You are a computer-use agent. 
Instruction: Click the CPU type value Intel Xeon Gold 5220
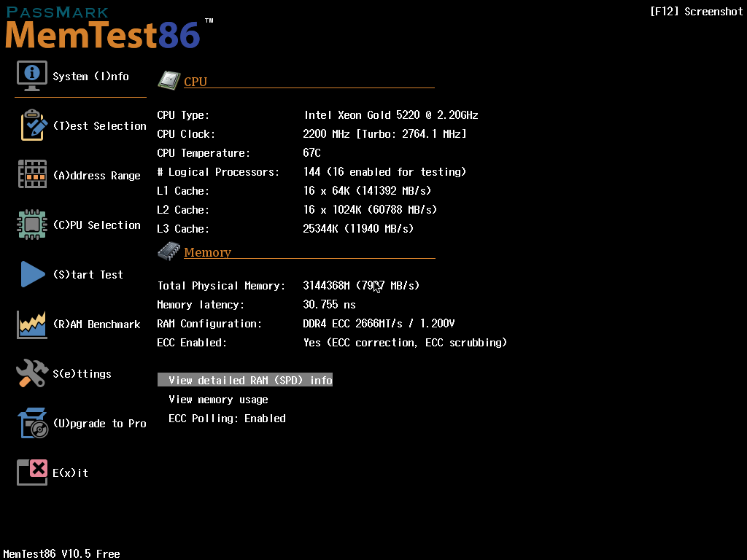391,115
